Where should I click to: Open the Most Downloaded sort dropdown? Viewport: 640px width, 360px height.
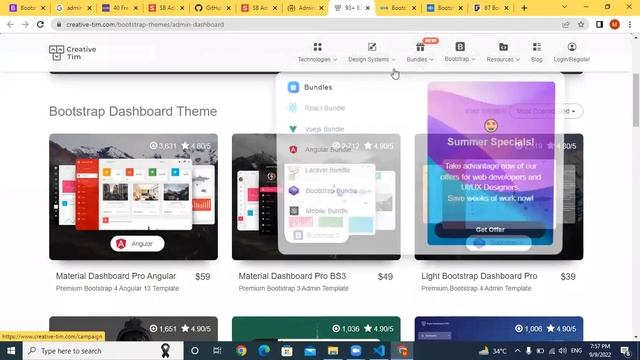[x=546, y=111]
